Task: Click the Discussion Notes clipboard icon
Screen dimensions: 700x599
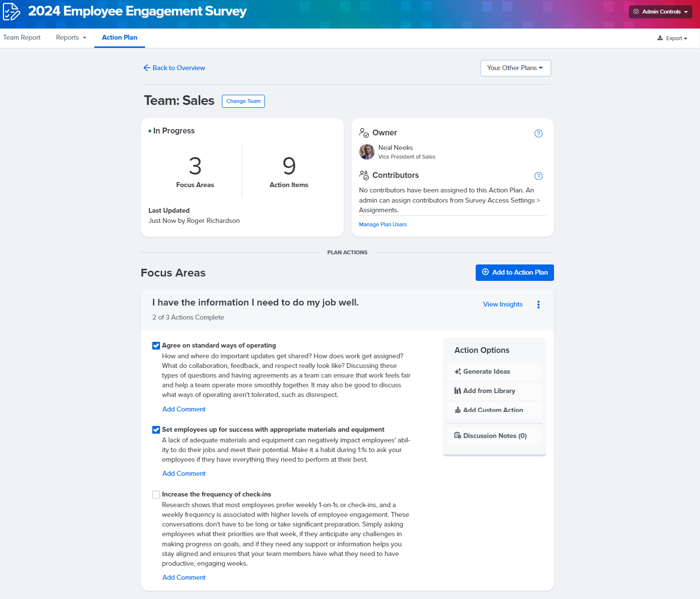Action: [457, 436]
